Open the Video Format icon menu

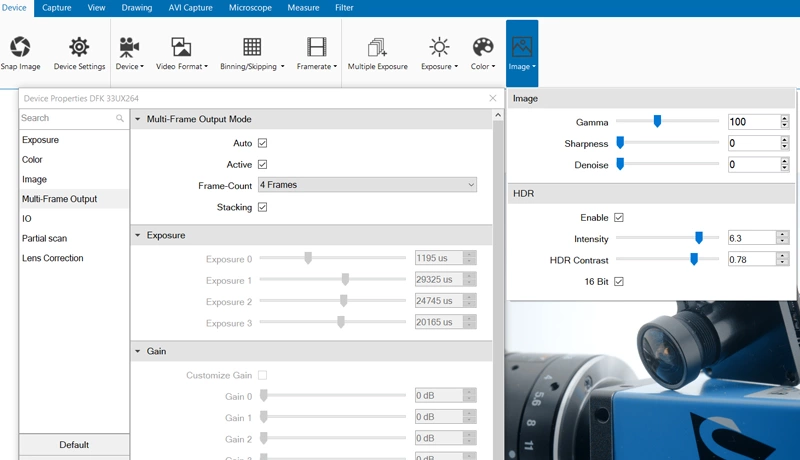[180, 47]
